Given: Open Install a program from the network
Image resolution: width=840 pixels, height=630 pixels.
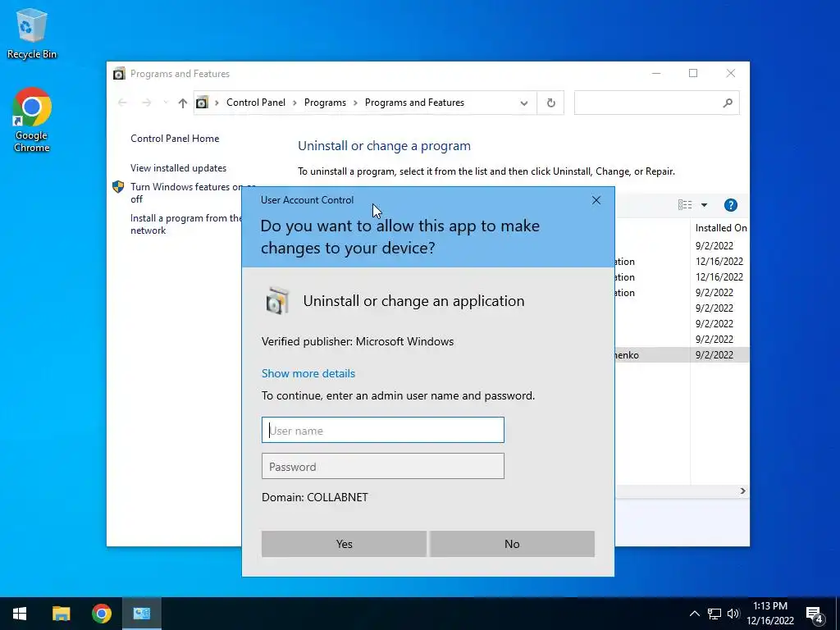Looking at the screenshot, I should (186, 224).
